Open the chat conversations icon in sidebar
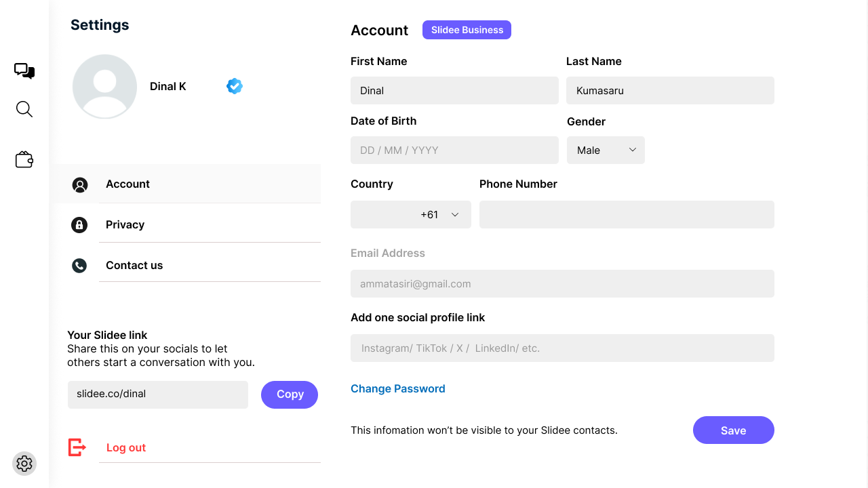Screen dimensions: 868x488 (24, 70)
